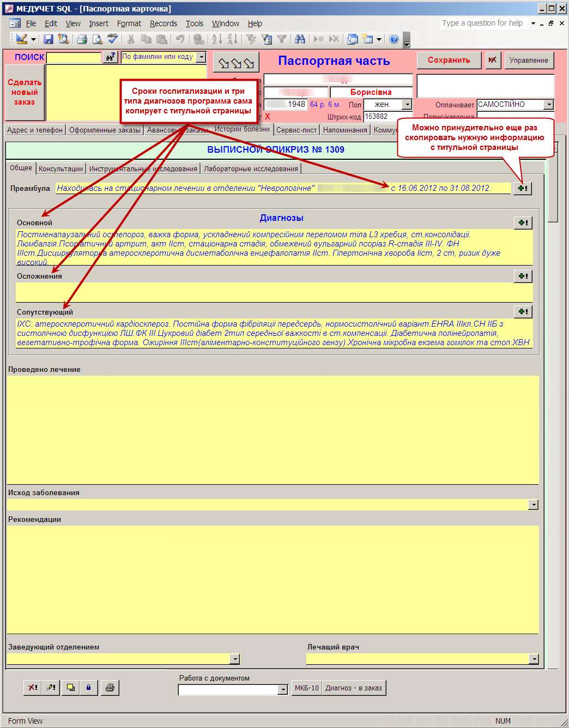
Task: Run the spelling check toolbar icon
Action: click(x=113, y=39)
